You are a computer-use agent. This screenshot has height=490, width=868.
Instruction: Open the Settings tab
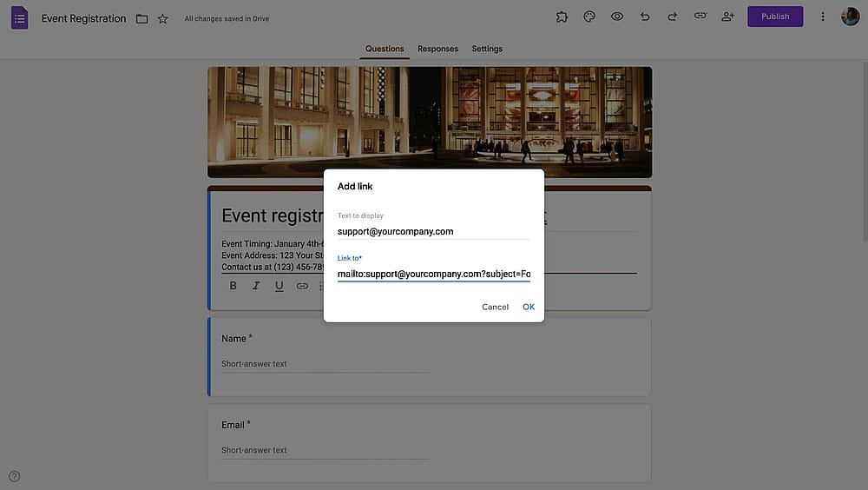click(487, 49)
